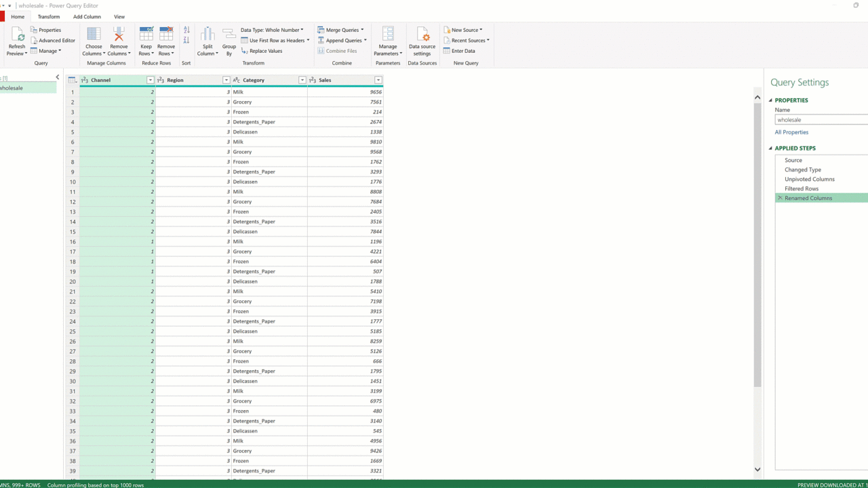Click the Group By icon
Image resolution: width=868 pixels, height=488 pixels.
(229, 35)
